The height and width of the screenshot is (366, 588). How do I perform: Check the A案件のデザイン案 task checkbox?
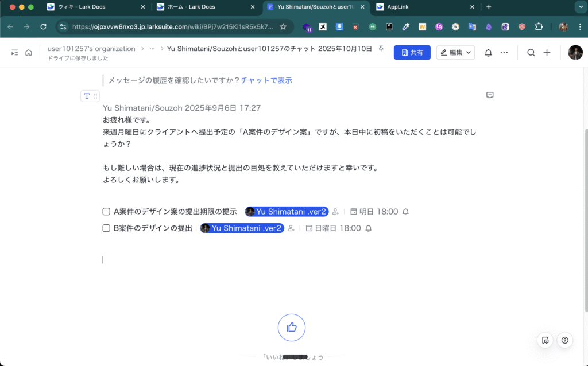click(106, 212)
